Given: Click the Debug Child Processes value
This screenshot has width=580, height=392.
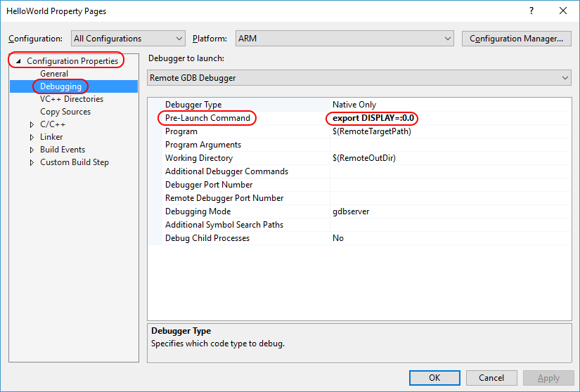Looking at the screenshot, I should click(x=450, y=238).
